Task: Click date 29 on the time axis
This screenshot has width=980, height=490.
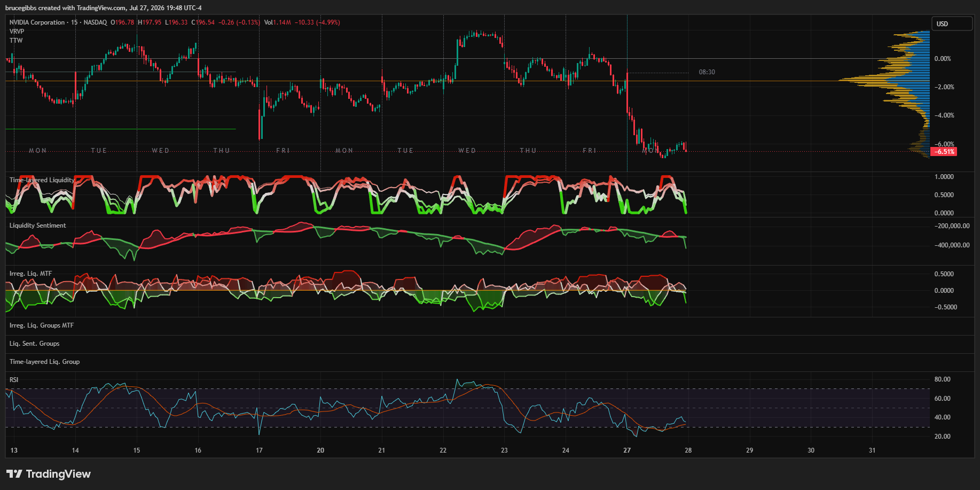Action: pos(750,450)
